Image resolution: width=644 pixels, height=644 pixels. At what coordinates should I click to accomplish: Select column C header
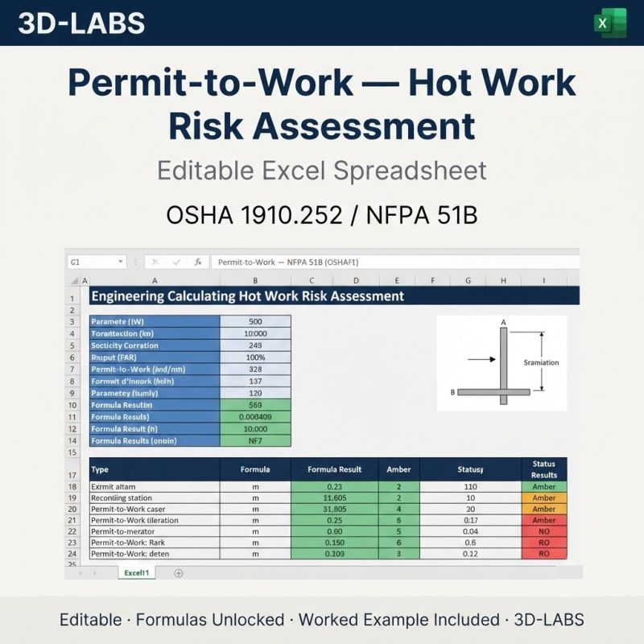tap(312, 281)
